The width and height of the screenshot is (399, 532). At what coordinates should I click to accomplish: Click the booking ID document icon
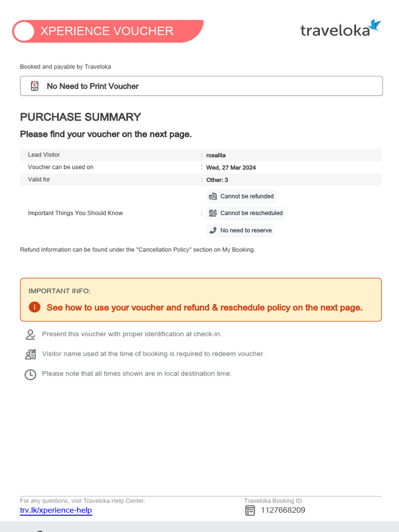coord(250,510)
